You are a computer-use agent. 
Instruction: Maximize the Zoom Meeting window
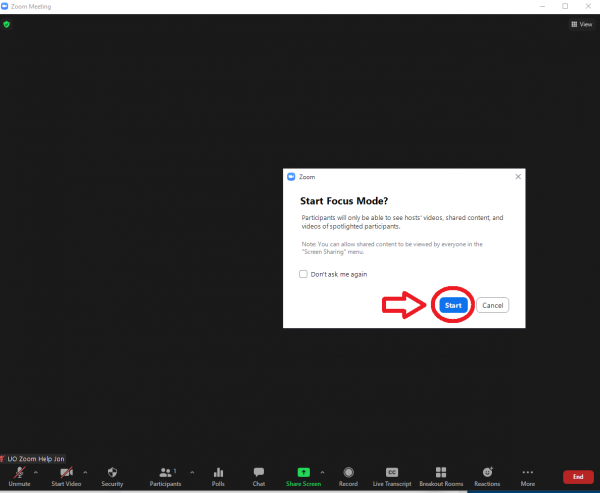coord(565,6)
